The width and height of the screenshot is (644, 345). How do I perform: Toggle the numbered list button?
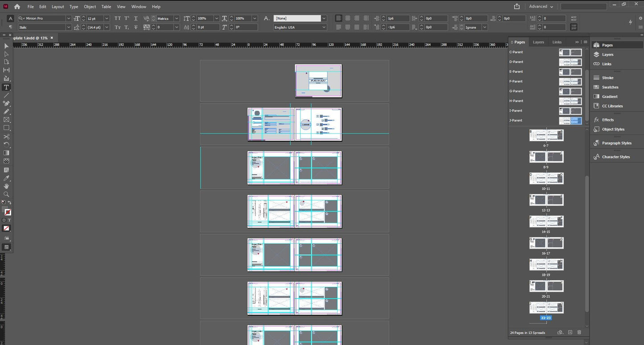click(x=573, y=27)
